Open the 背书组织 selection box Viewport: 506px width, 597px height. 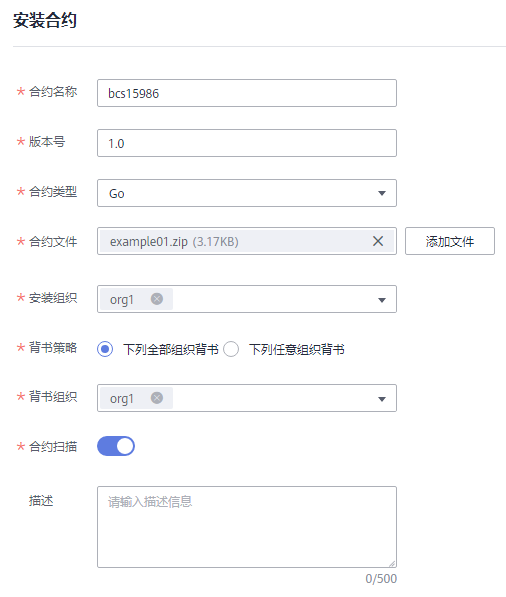[x=247, y=398]
